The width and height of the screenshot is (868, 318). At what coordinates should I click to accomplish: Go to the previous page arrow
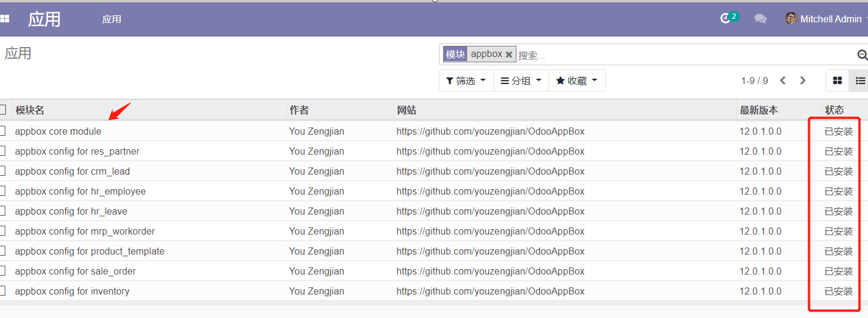tap(783, 81)
